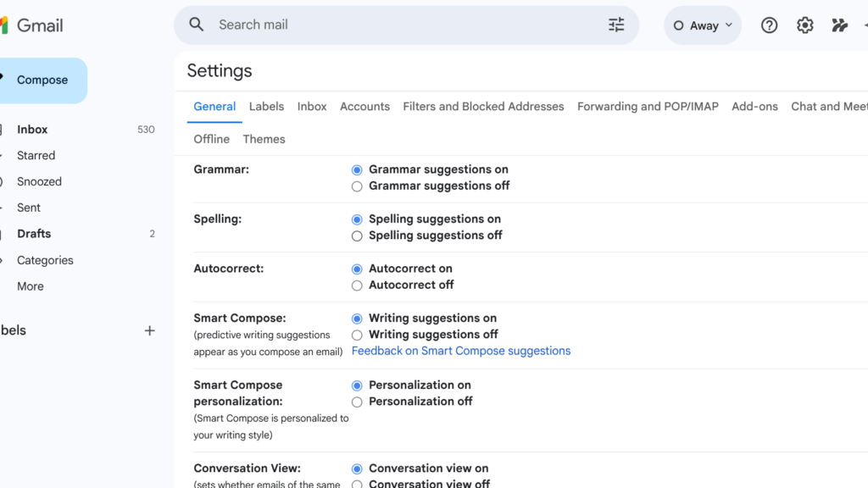The image size is (868, 488).
Task: Create new label with plus icon
Action: (150, 330)
